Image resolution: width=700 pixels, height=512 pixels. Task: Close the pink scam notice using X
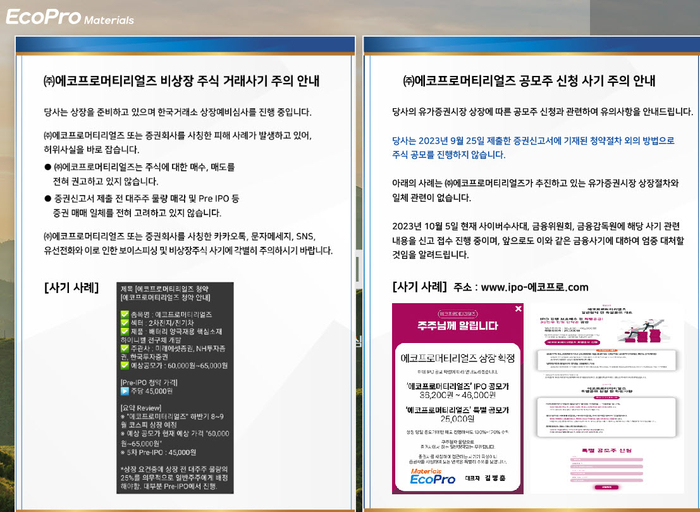tap(518, 308)
